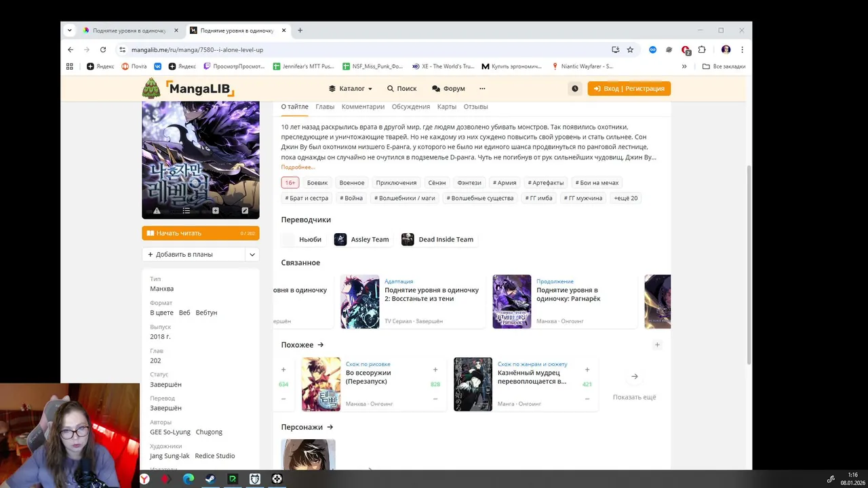Click the В цвете format tag
The height and width of the screenshot is (488, 868).
click(161, 312)
